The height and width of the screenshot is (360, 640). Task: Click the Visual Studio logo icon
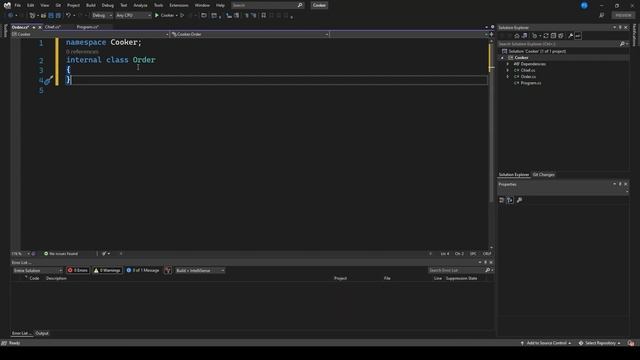pyautogui.click(x=7, y=5)
